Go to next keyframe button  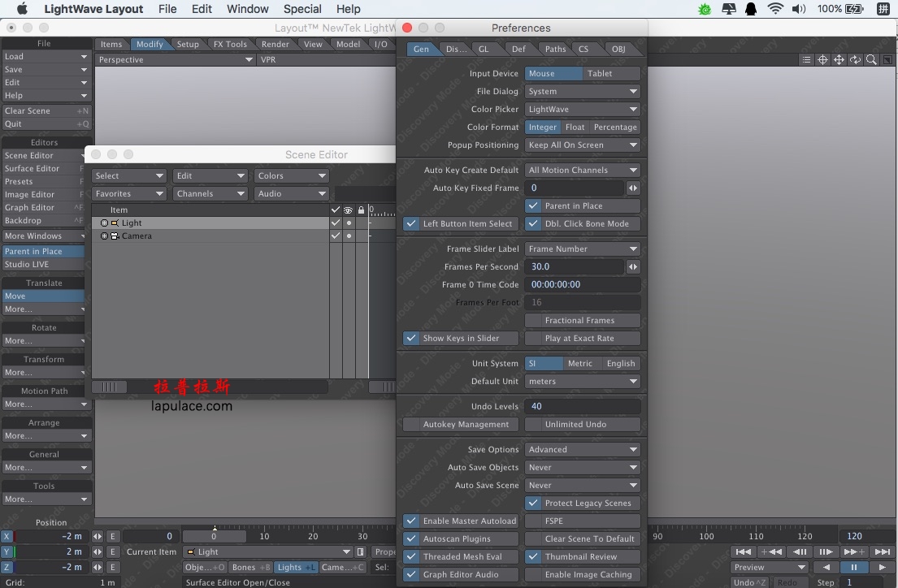tap(854, 551)
